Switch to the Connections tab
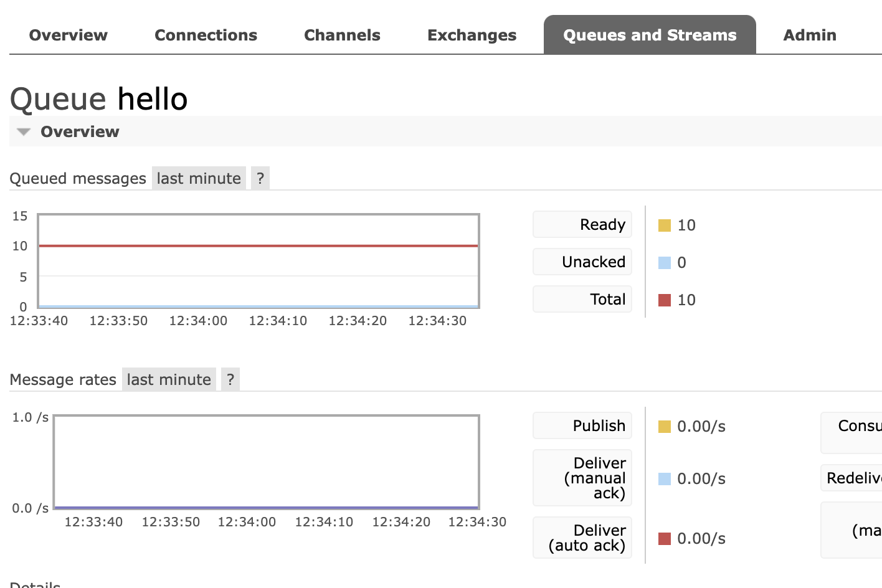Image resolution: width=882 pixels, height=588 pixels. click(x=206, y=35)
